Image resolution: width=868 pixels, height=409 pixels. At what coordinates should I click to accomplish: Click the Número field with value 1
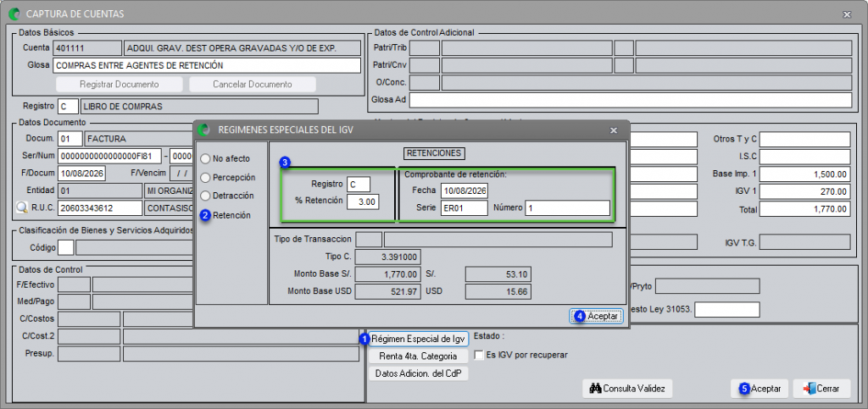567,207
